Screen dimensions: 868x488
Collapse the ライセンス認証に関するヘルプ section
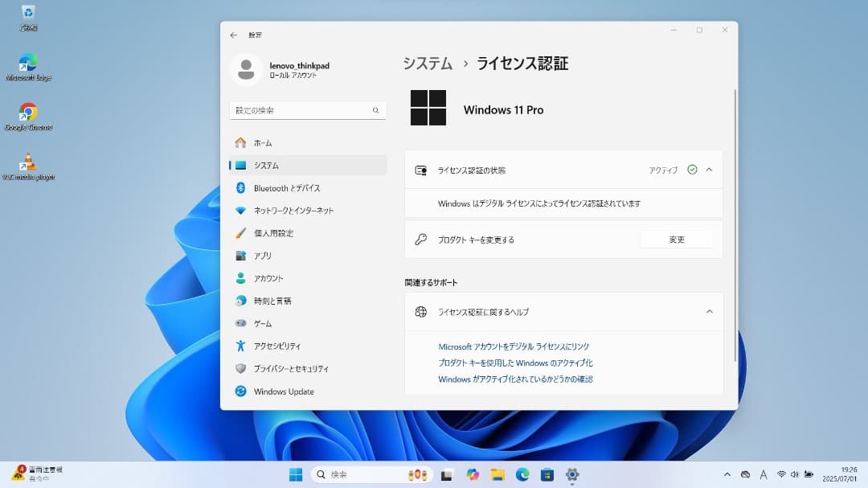(x=708, y=312)
